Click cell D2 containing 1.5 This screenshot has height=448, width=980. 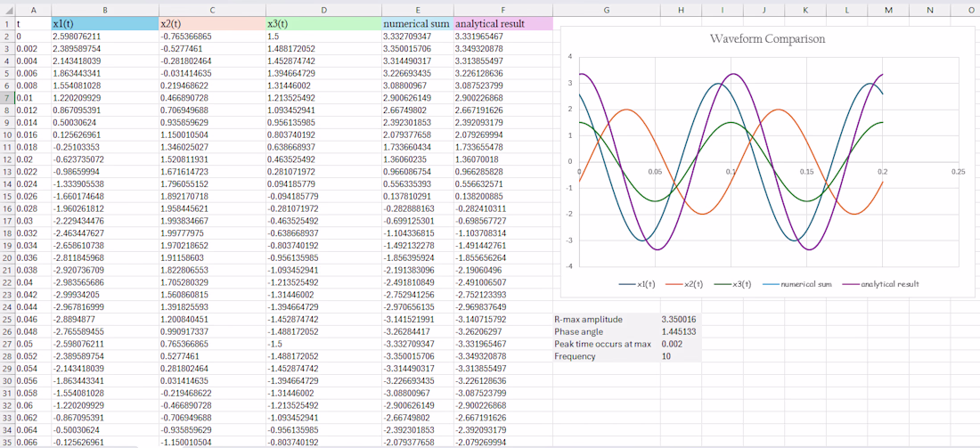323,37
